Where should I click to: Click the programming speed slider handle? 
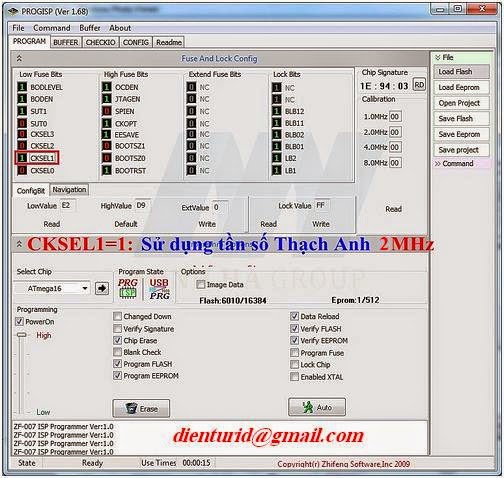coord(22,335)
